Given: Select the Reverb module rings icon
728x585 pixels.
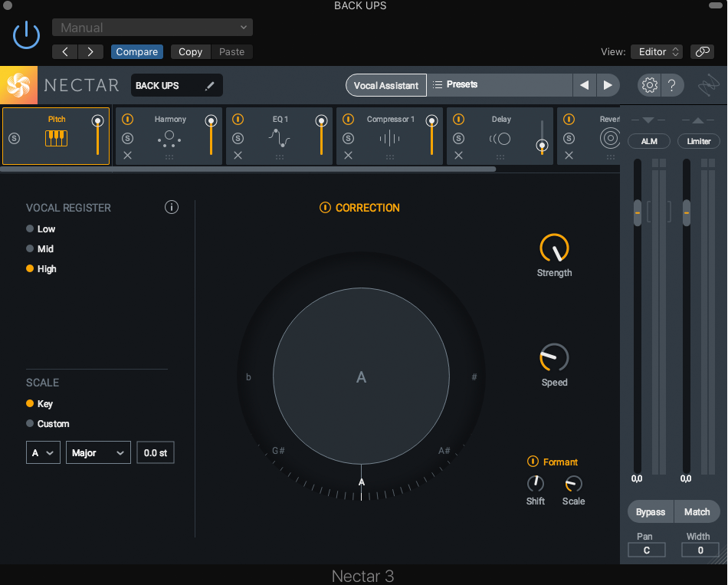Looking at the screenshot, I should [x=610, y=138].
